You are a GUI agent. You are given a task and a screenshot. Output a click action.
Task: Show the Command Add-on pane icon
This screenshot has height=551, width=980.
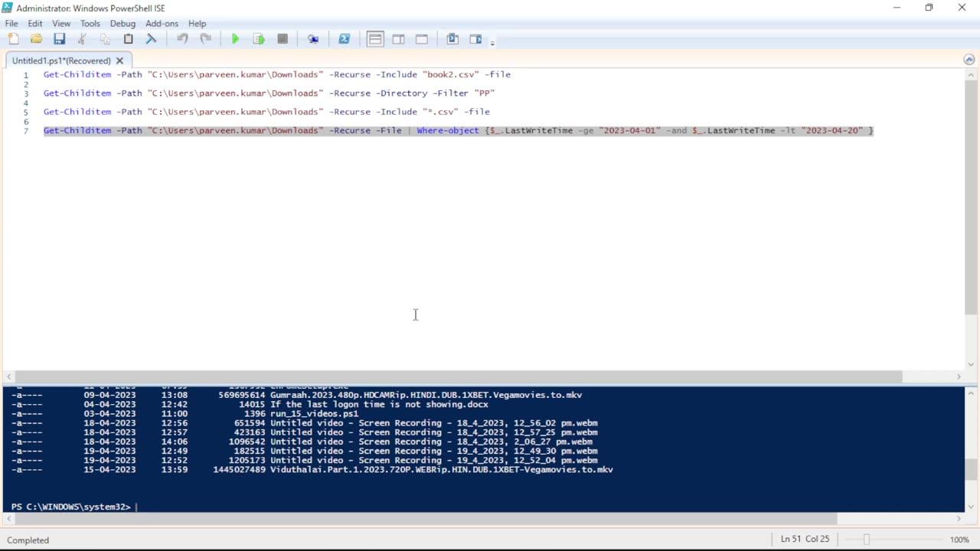pyautogui.click(x=475, y=39)
